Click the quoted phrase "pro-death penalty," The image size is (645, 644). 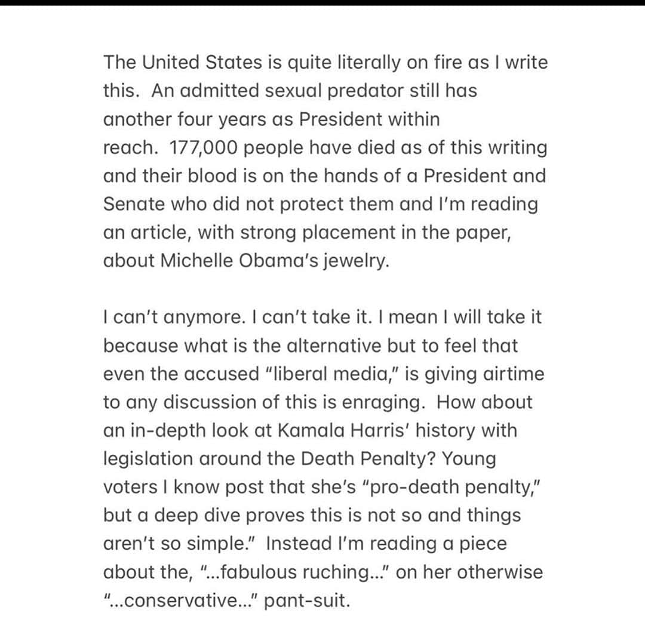click(451, 487)
